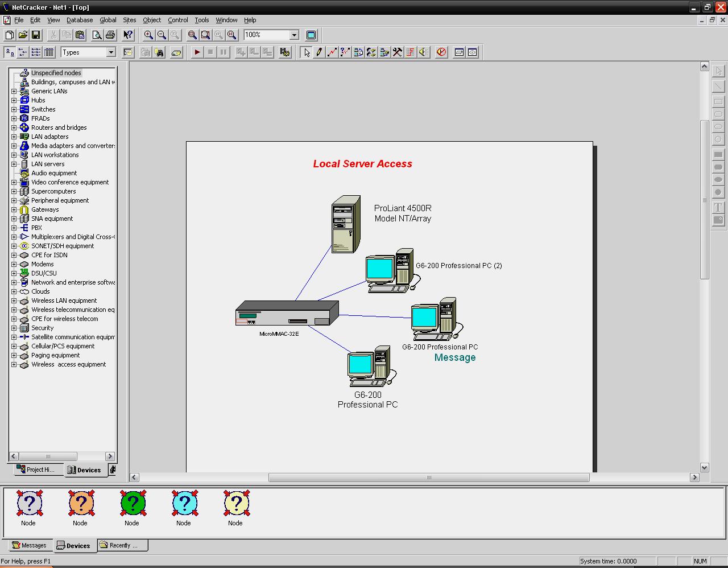Click the red prohibited circle icon in the toolbar

441,52
